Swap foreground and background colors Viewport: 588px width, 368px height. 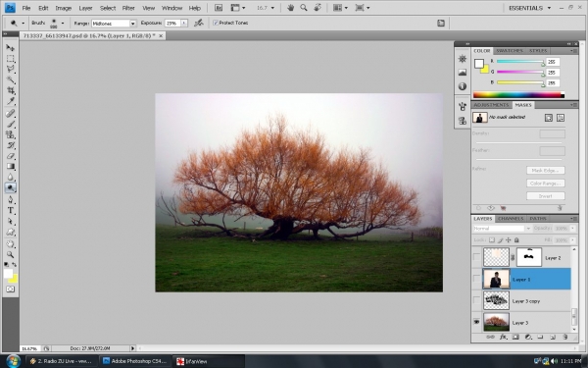(x=14, y=264)
